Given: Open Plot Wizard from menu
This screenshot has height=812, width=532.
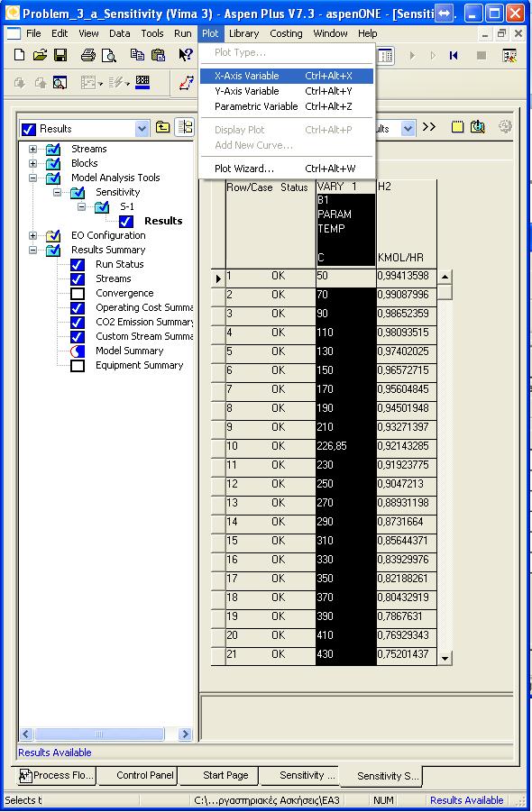Looking at the screenshot, I should pos(287,169).
